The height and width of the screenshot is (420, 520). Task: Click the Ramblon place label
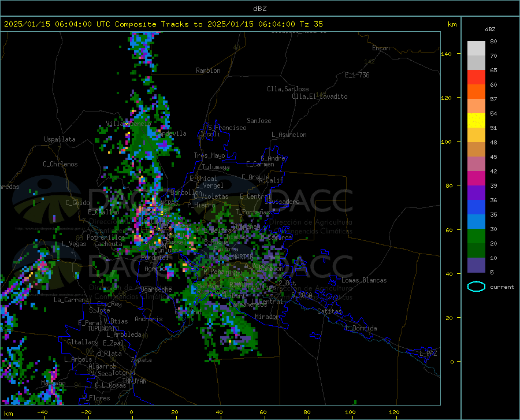click(x=208, y=70)
